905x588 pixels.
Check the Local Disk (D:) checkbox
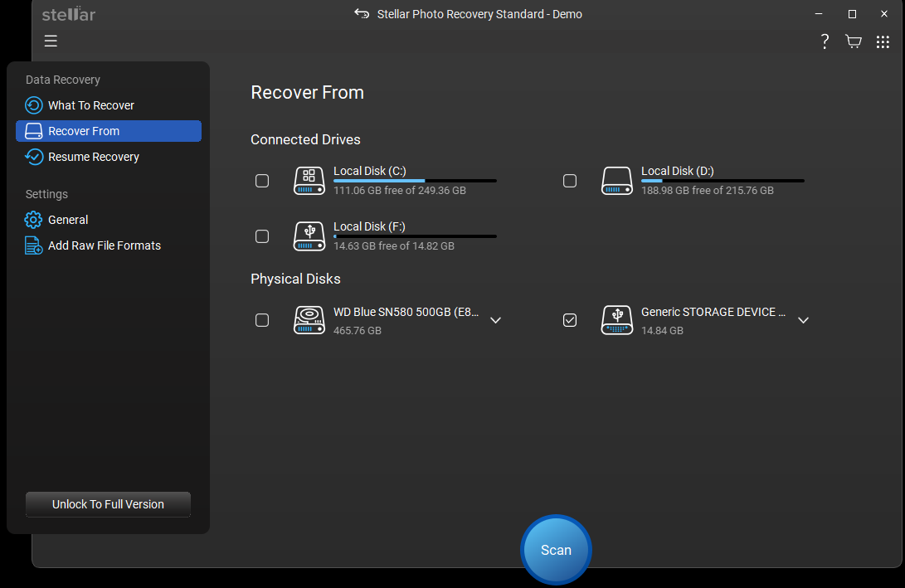pyautogui.click(x=570, y=181)
